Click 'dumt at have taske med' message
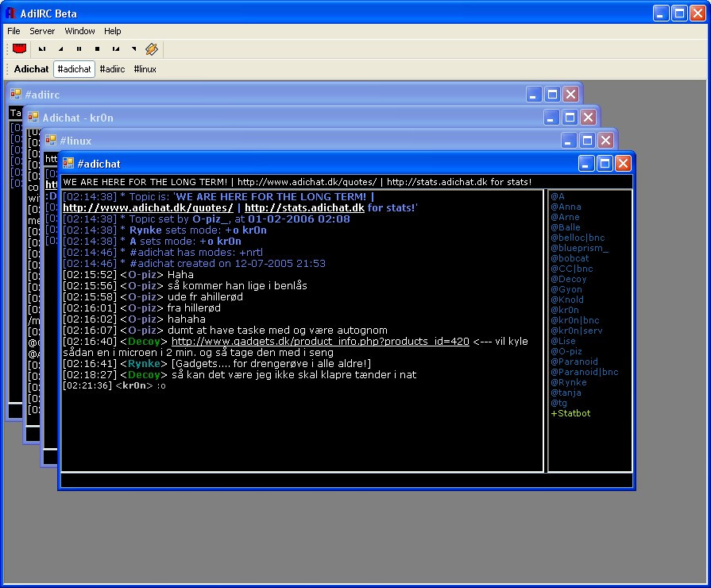 [x=277, y=331]
